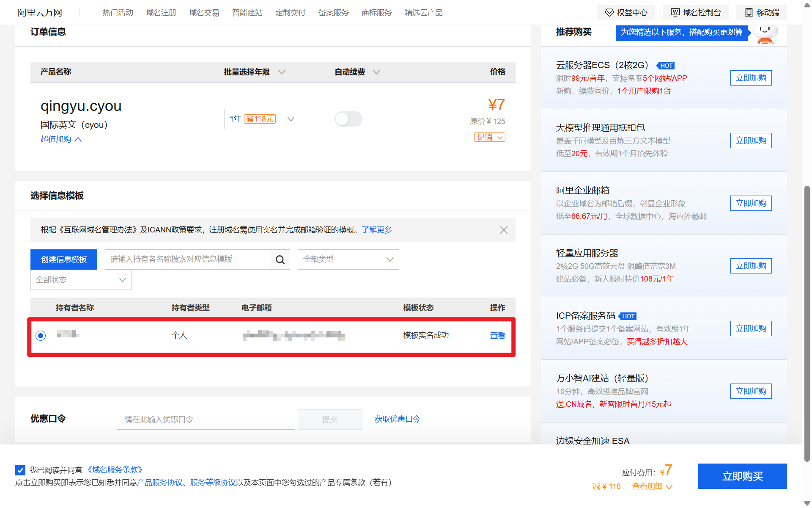Open the 1年 registration period dropdown

(x=262, y=119)
